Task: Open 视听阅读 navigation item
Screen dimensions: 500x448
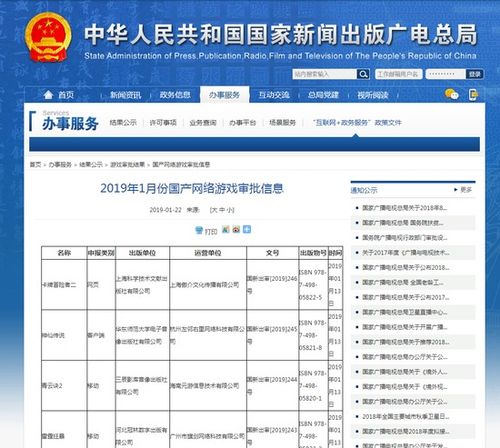Action: point(373,95)
